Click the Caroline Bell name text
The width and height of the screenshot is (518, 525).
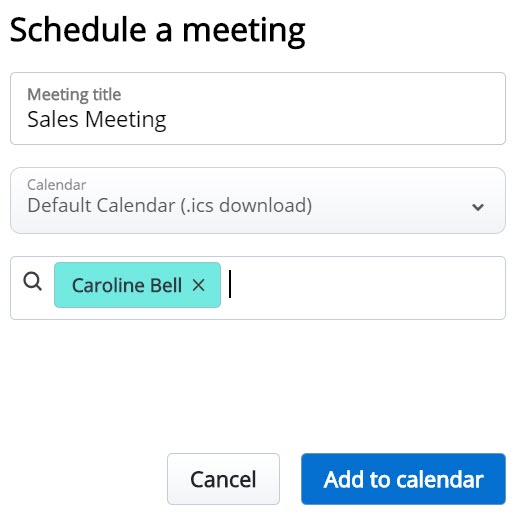[127, 285]
